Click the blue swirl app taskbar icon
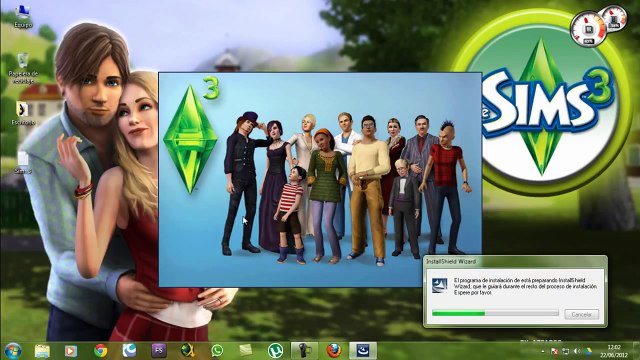Image resolution: width=640 pixels, height=360 pixels. (129, 351)
